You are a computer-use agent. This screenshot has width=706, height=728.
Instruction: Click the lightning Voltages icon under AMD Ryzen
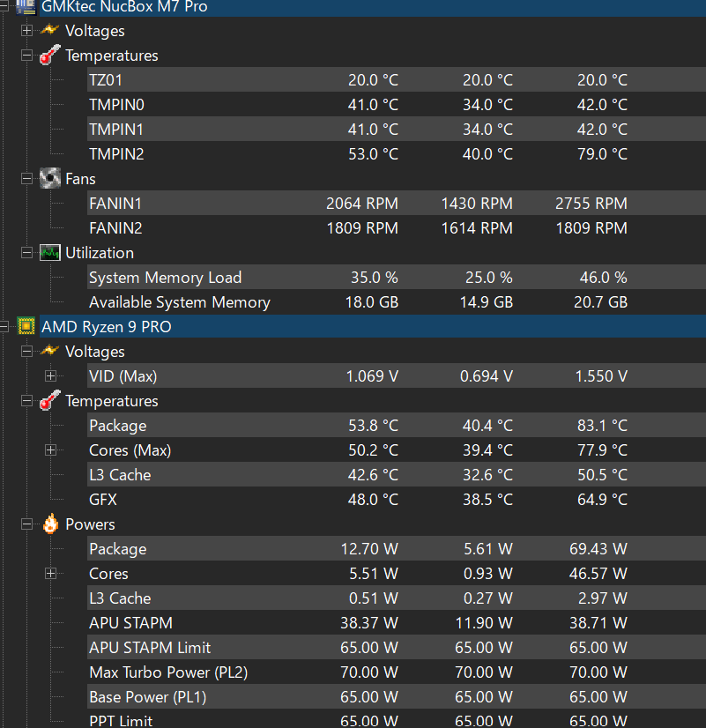pyautogui.click(x=49, y=352)
